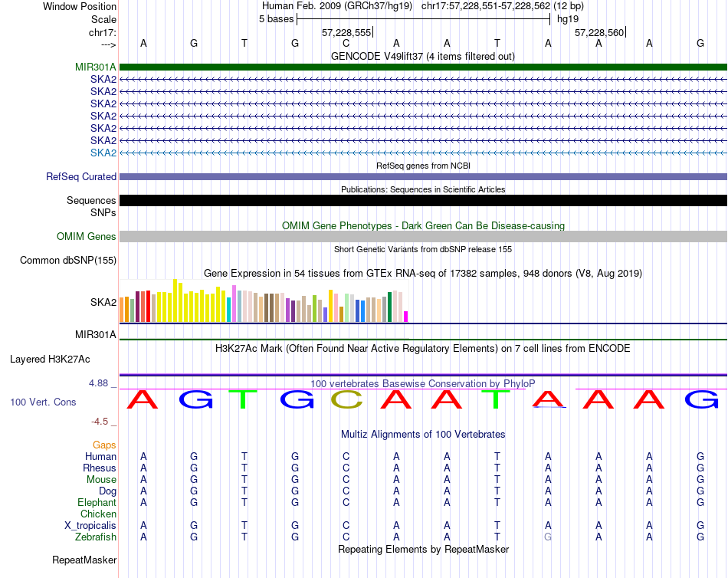Click the large olive C conservation letter
Viewport: 728px width, 578px height.
click(346, 399)
